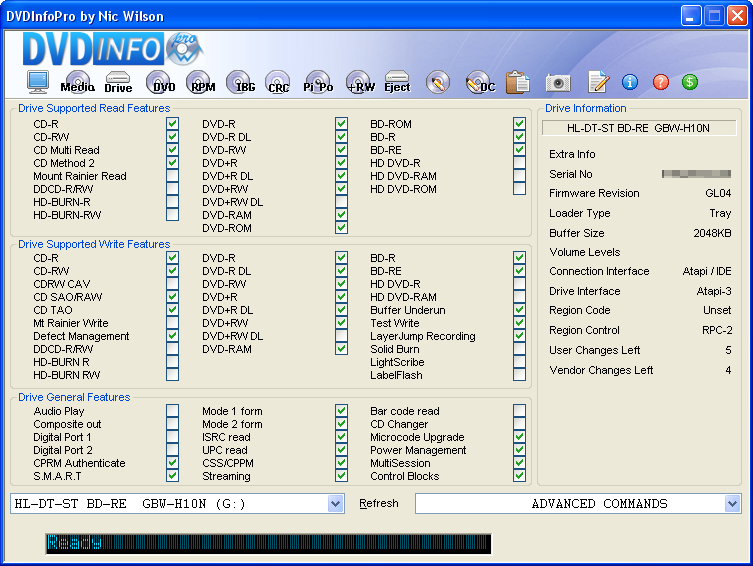Toggle the Mount Rainier Read checkbox
Image resolution: width=753 pixels, height=566 pixels.
[x=172, y=176]
